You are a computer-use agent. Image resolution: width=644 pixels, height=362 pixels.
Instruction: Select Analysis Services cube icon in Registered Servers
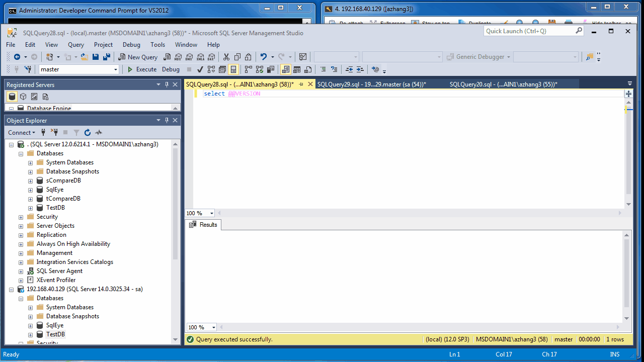(23, 97)
